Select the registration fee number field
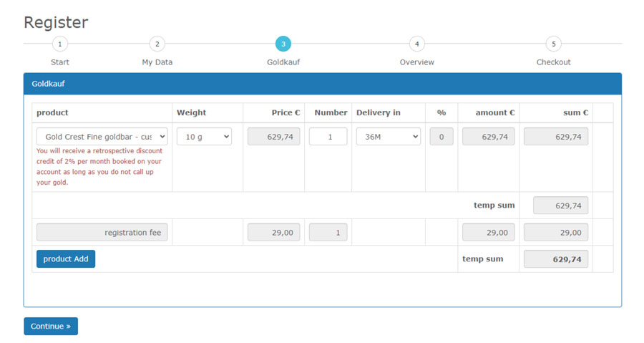The image size is (644, 343). point(328,232)
